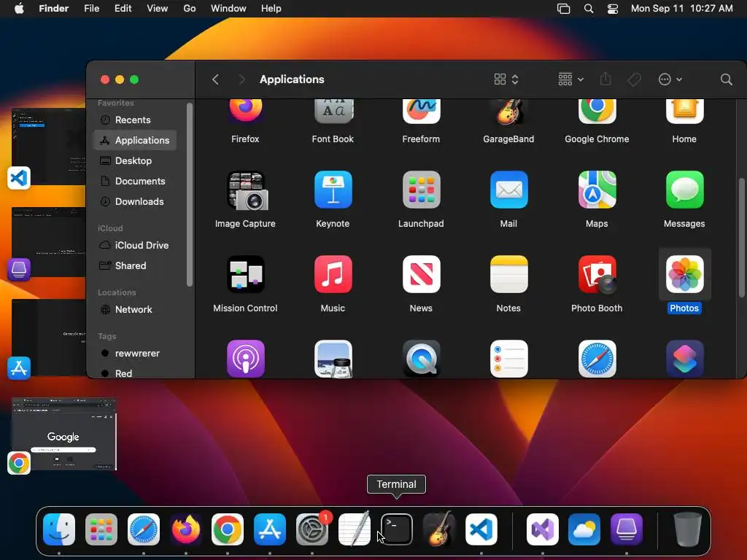Select Safari in the Applications folder
Viewport: 747px width, 560px height.
(597, 359)
